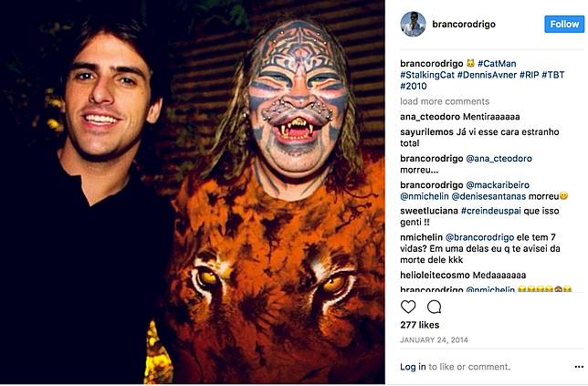Click the heart Like icon
The height and width of the screenshot is (386, 588).
pos(408,307)
